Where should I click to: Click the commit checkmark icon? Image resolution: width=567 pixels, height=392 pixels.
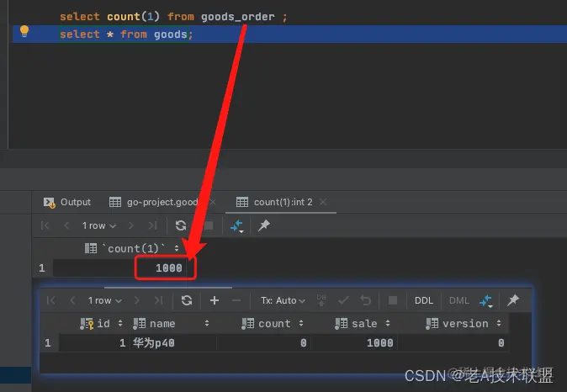343,300
